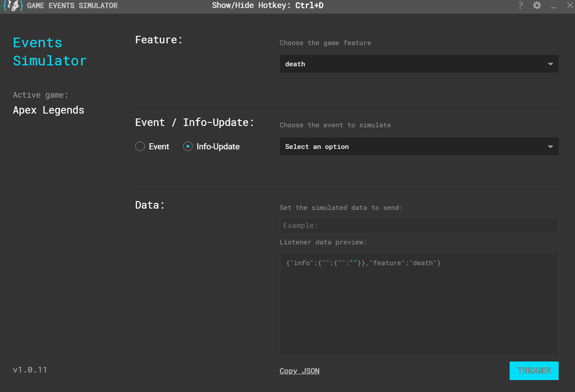Click the Apex Legends active game label

(x=49, y=110)
